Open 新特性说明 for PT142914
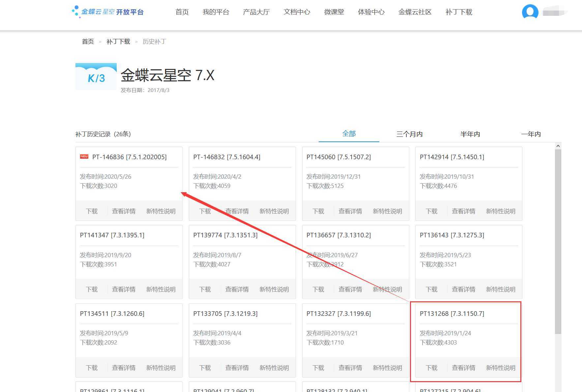 (x=501, y=211)
